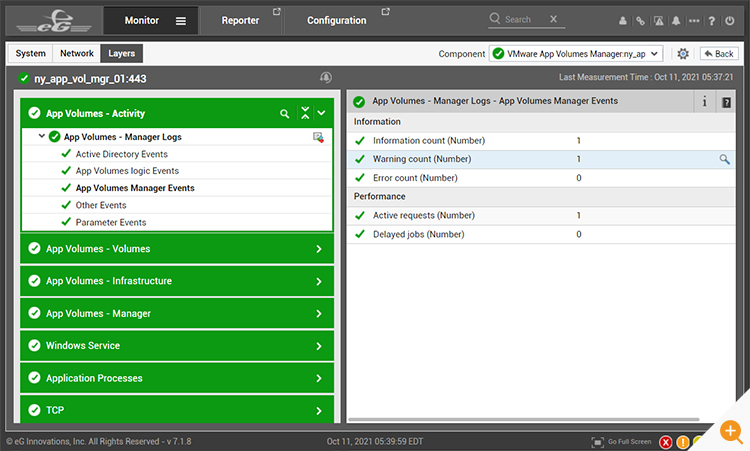Click the Error count (Number) measure
Viewport: 750px width, 451px height.
415,178
